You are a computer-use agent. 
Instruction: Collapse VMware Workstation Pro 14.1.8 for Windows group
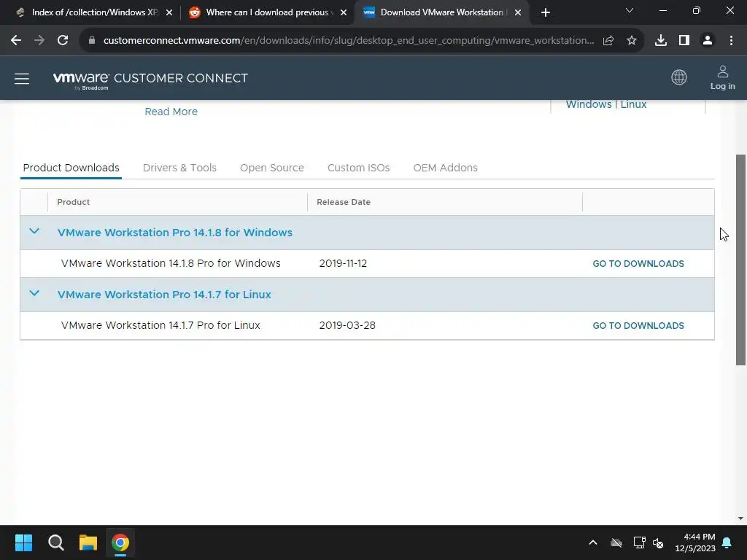click(34, 231)
